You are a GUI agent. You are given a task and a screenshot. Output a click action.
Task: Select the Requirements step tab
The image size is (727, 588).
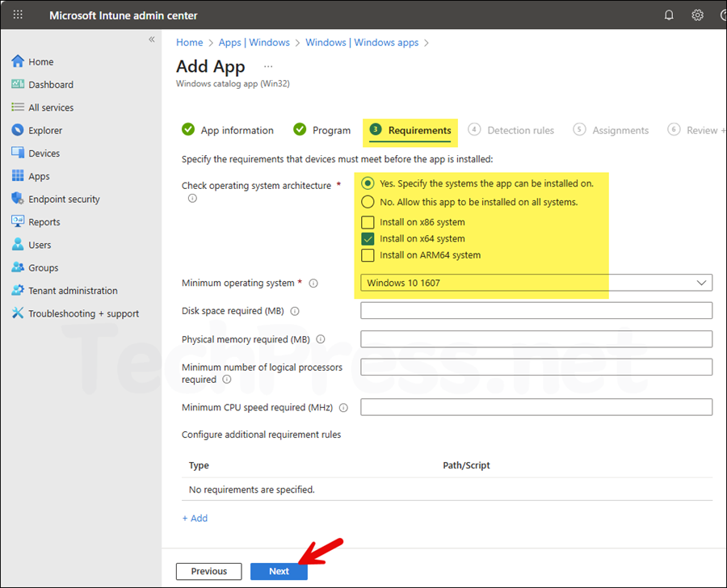click(x=410, y=130)
